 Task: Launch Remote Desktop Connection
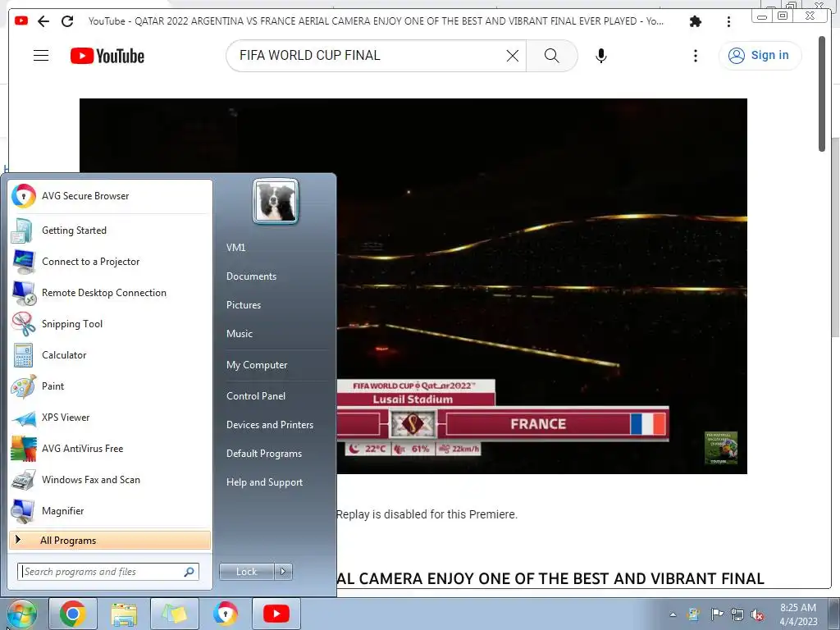(x=110, y=293)
